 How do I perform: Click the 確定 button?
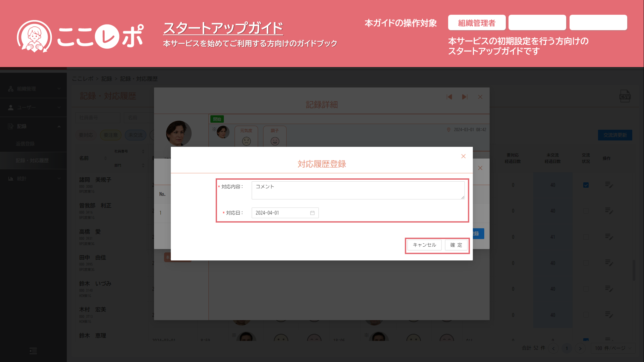pyautogui.click(x=456, y=245)
